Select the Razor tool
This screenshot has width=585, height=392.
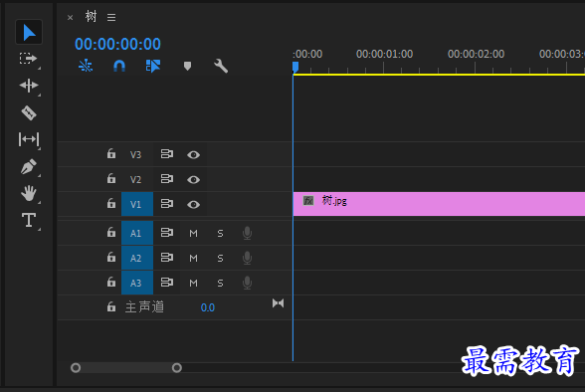tap(29, 112)
